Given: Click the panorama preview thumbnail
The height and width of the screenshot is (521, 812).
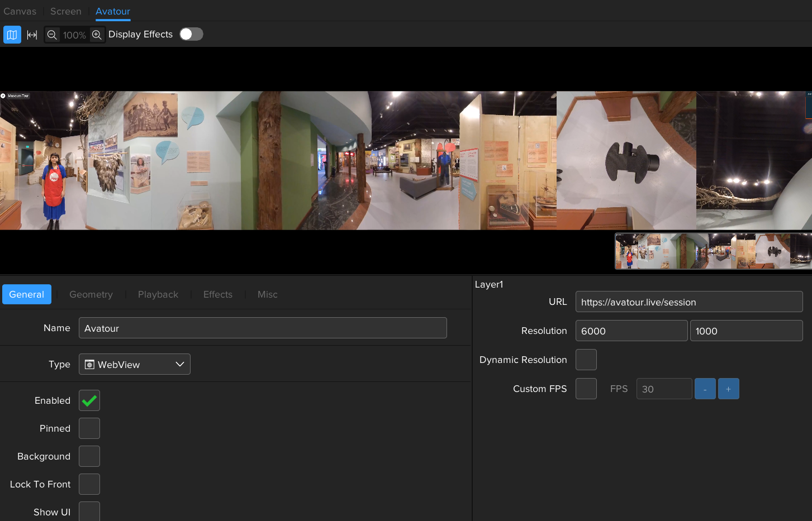Looking at the screenshot, I should pos(713,251).
